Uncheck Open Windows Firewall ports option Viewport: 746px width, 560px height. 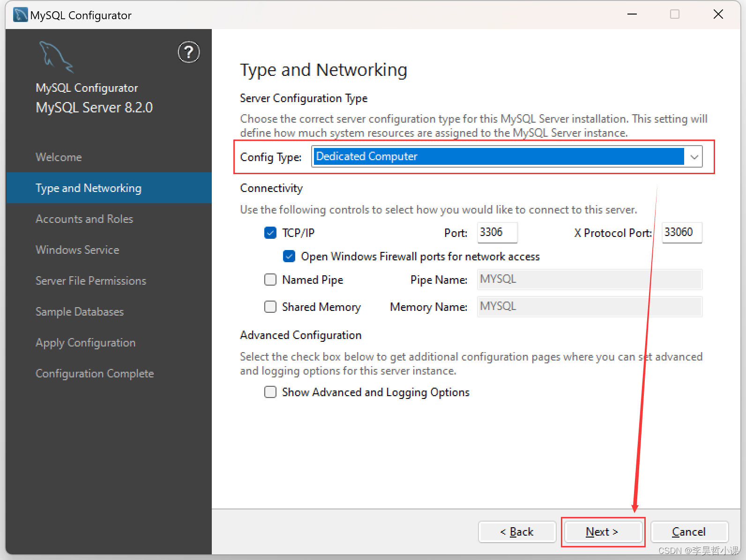[x=289, y=256]
